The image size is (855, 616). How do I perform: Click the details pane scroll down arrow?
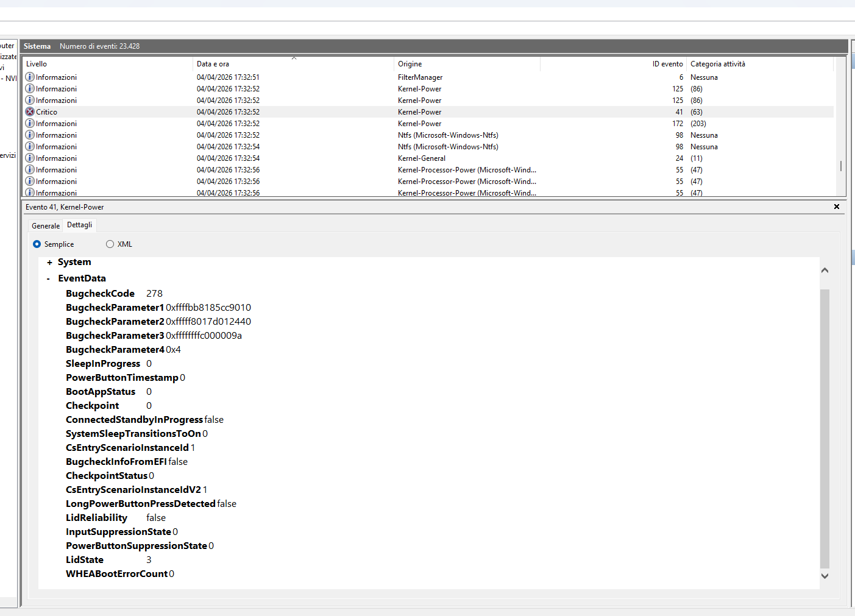coord(825,576)
